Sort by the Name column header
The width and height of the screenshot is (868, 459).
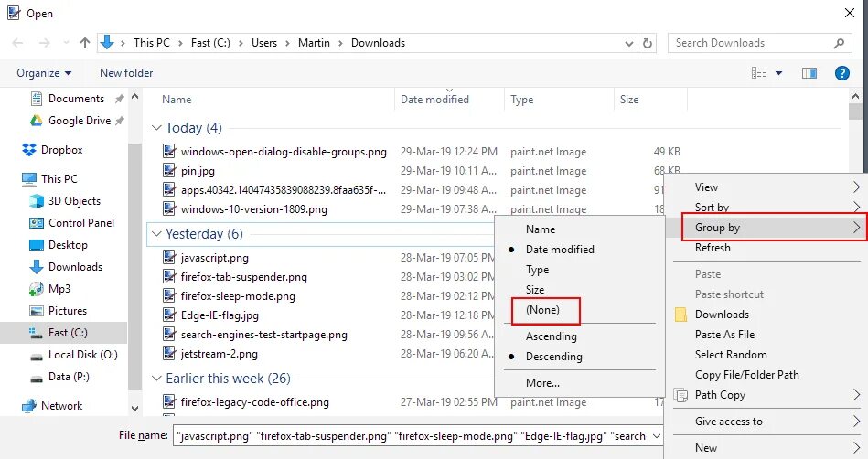(x=177, y=100)
